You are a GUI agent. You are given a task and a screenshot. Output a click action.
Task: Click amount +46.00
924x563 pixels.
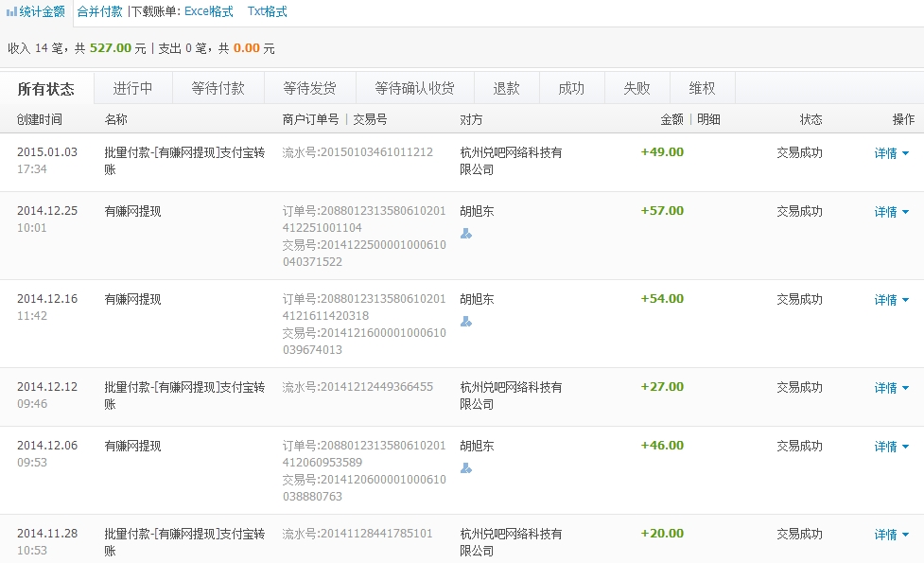[662, 445]
